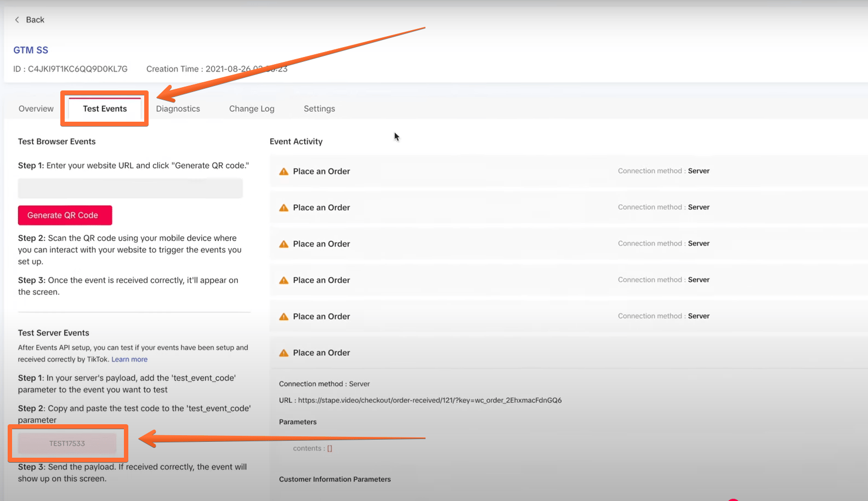Click the Test Server Events heading
Image resolution: width=868 pixels, height=501 pixels.
(x=53, y=333)
